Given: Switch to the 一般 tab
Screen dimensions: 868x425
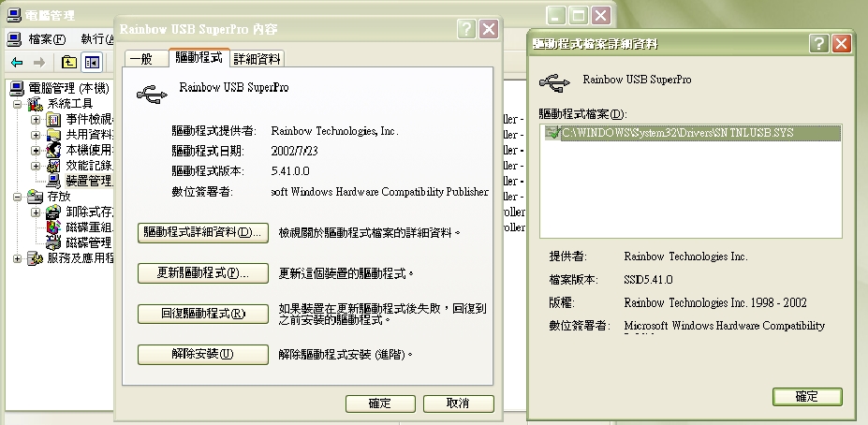Looking at the screenshot, I should (x=145, y=59).
